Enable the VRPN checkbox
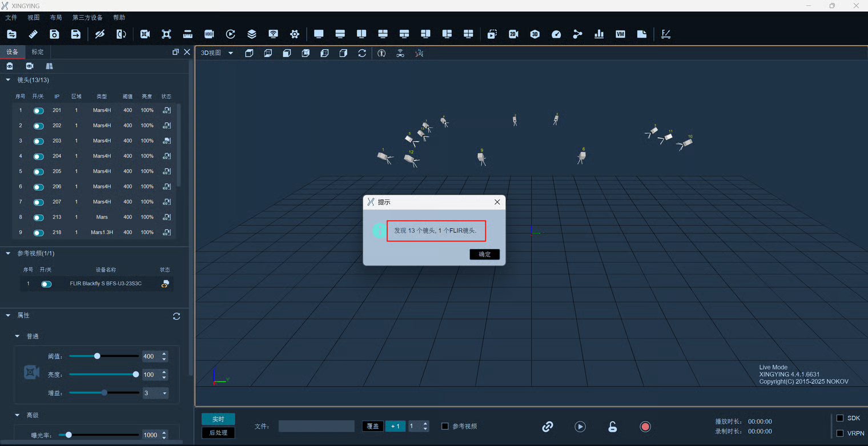Image resolution: width=868 pixels, height=446 pixels. [840, 433]
